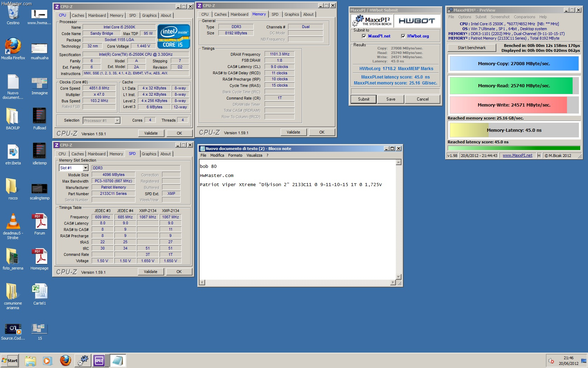The width and height of the screenshot is (588, 368).
Task: Click the Memory-Copy blue result bar
Action: click(514, 64)
